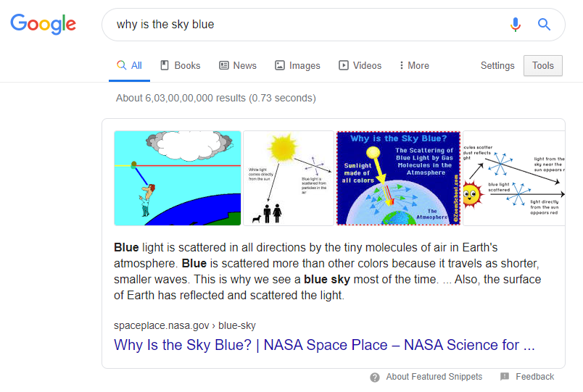The height and width of the screenshot is (392, 583).
Task: Open the NASA Space Place result link
Action: 324,345
